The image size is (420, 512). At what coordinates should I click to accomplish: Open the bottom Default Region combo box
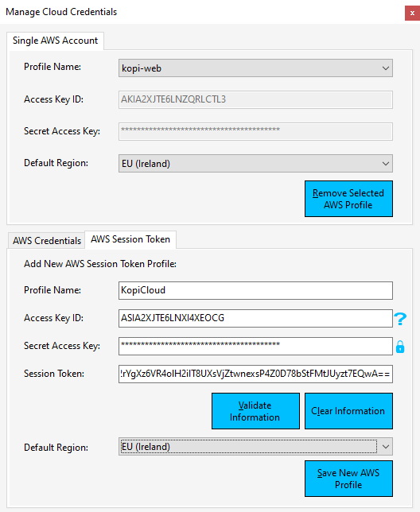[x=255, y=446]
